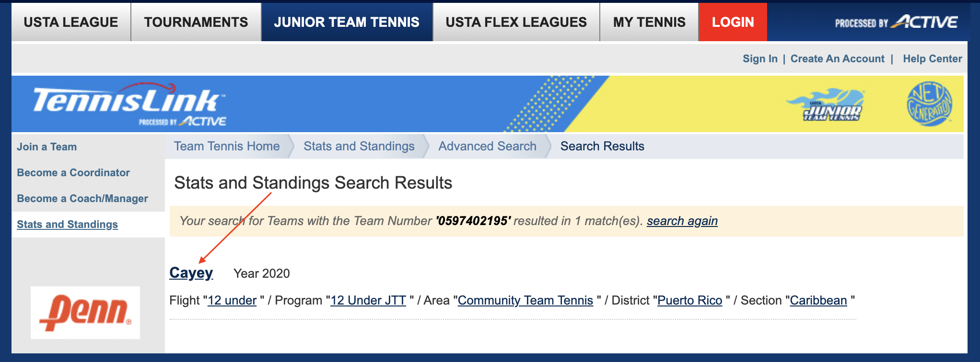This screenshot has height=362, width=980.
Task: Click the Sign In link
Action: click(760, 58)
